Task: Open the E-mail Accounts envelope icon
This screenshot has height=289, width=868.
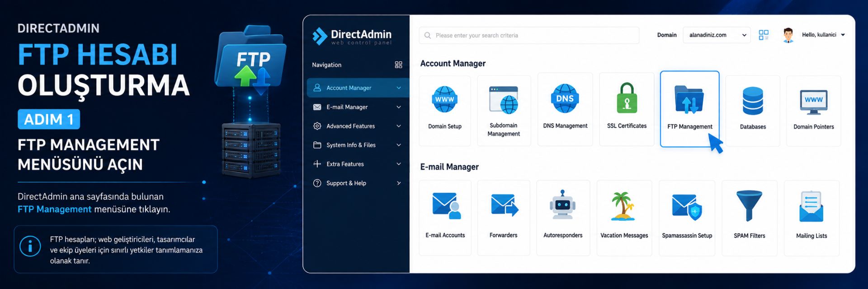Action: point(446,206)
